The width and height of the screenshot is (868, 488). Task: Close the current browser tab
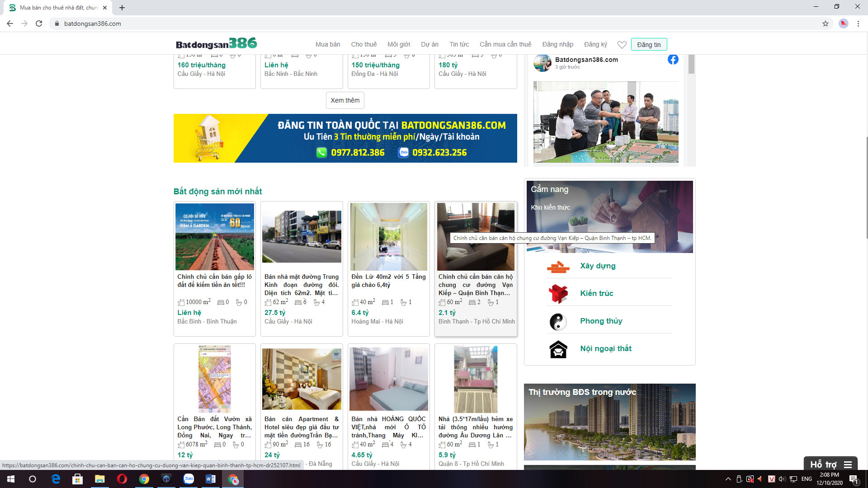tap(105, 8)
